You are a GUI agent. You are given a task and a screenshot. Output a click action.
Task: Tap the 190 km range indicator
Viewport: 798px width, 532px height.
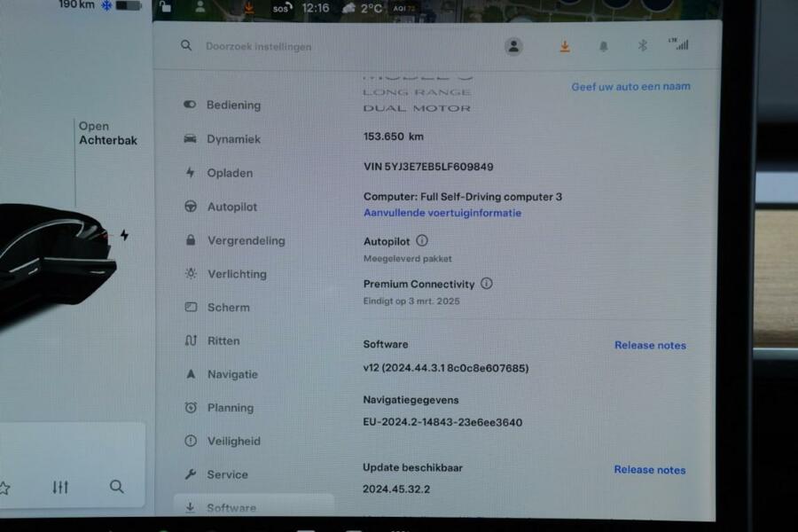click(77, 4)
